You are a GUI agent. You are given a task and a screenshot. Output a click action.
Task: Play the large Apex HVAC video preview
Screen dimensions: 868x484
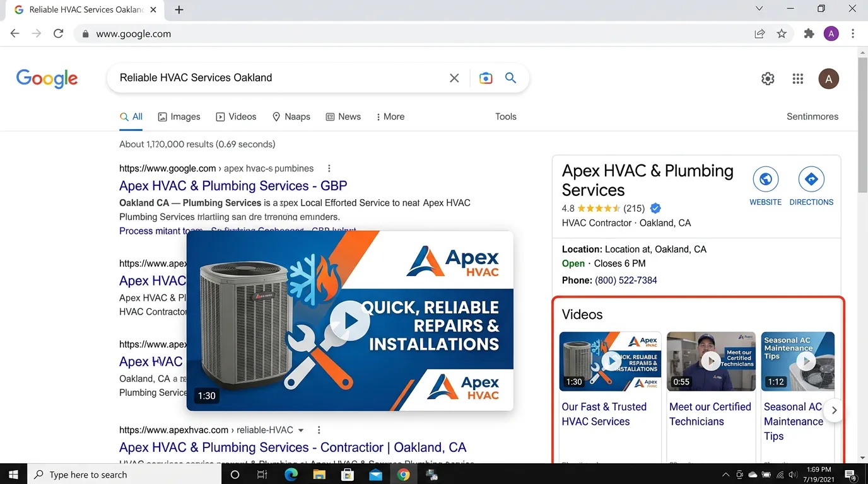point(350,321)
